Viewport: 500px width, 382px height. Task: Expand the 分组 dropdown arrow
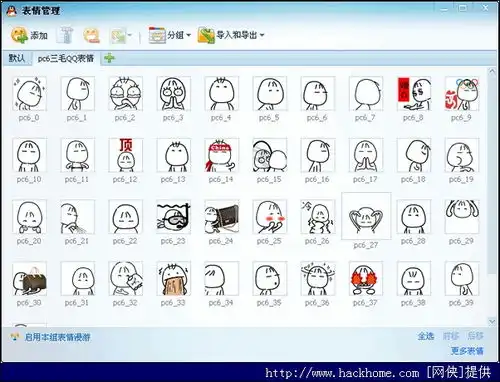coord(188,35)
